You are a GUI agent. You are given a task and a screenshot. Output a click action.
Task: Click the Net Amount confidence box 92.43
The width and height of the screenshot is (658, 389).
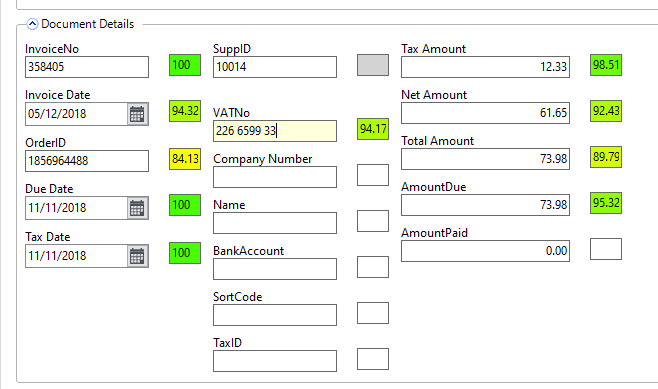pos(606,111)
